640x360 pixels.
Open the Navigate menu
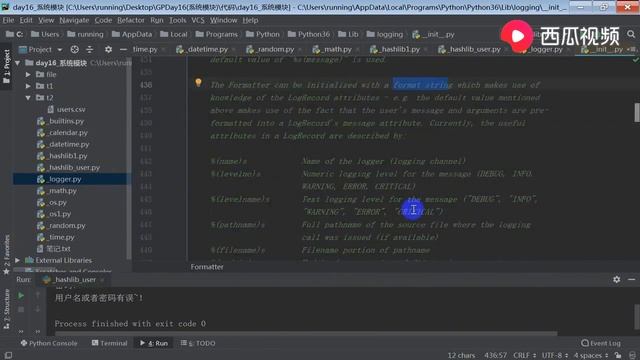tap(74, 20)
